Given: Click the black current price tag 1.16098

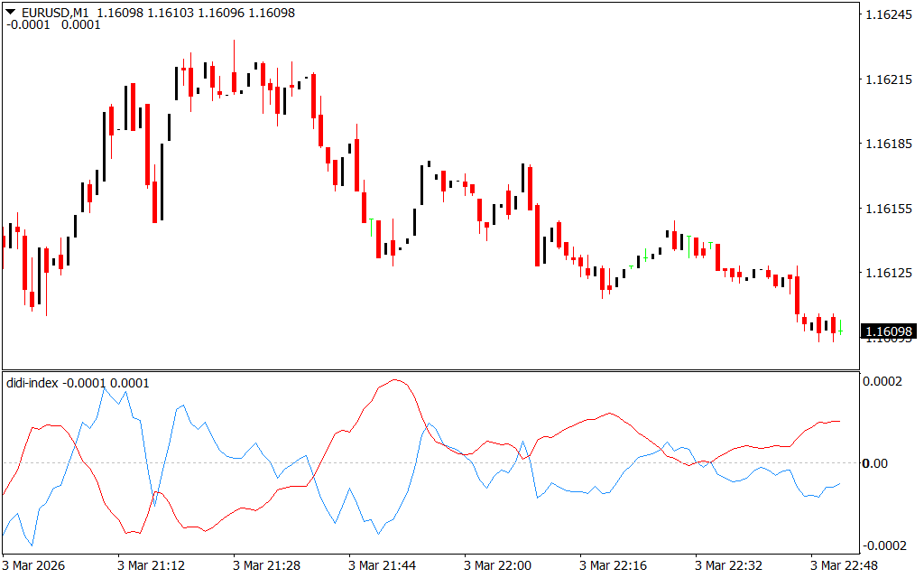Looking at the screenshot, I should (x=889, y=332).
